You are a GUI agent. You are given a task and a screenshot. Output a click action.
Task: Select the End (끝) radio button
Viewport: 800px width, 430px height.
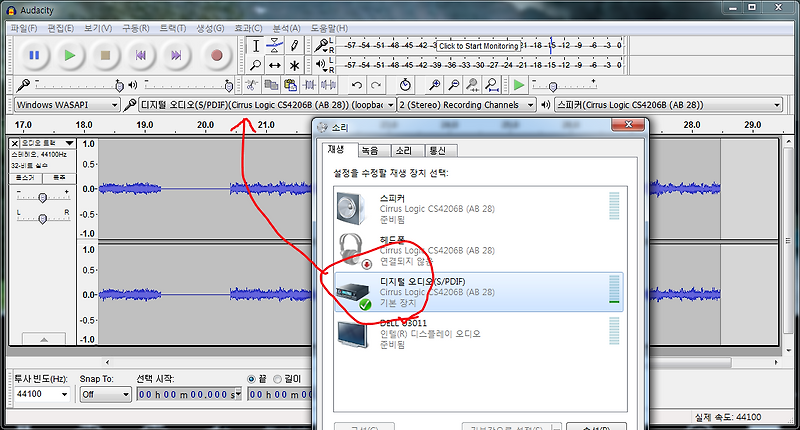251,379
